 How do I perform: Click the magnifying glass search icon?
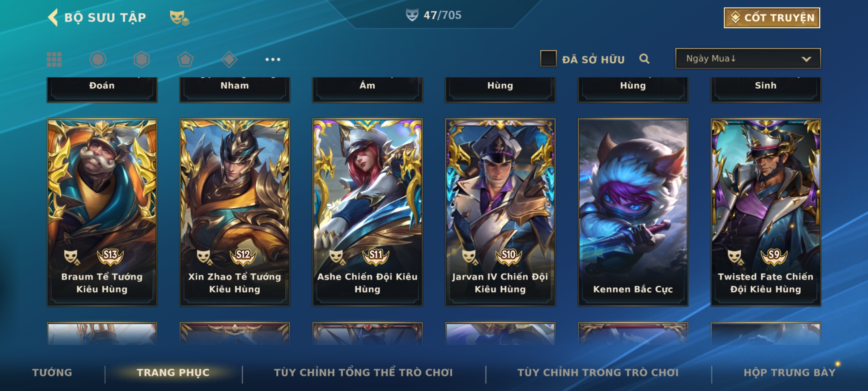pyautogui.click(x=644, y=59)
